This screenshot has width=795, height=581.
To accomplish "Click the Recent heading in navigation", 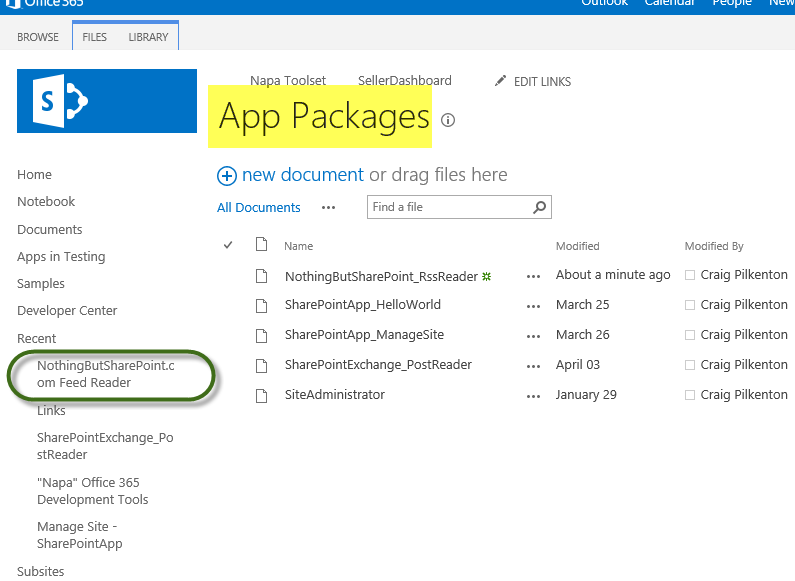I will point(37,339).
